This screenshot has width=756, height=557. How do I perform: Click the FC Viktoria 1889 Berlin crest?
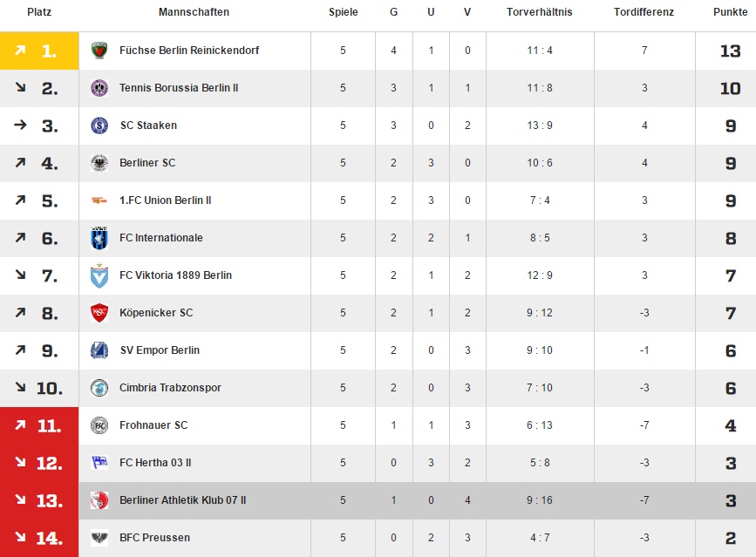99,275
